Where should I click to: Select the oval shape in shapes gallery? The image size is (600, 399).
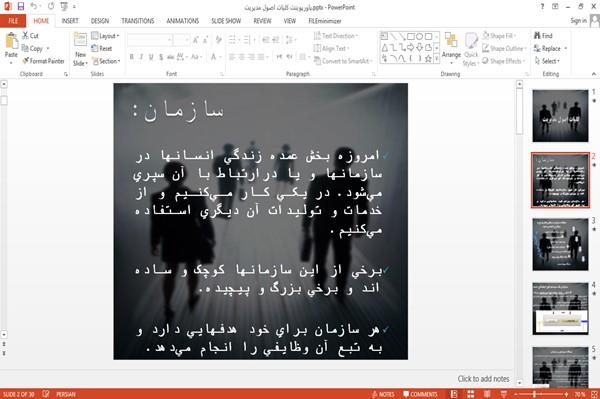(x=420, y=37)
